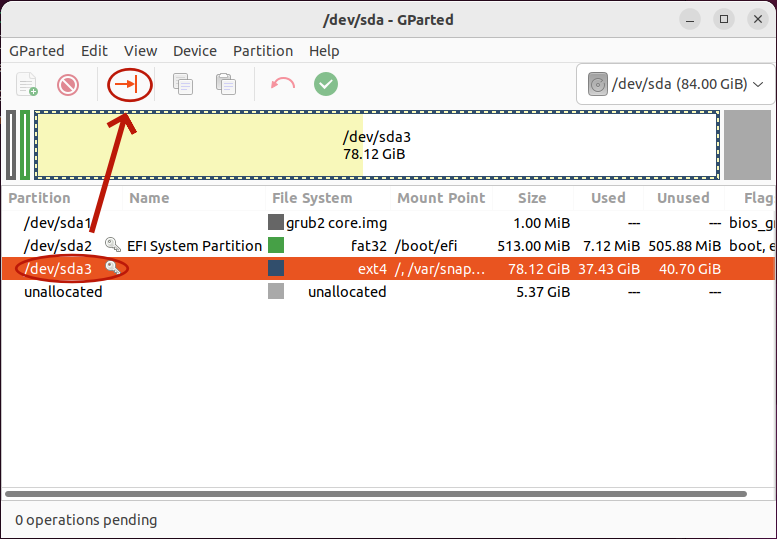Click the Paste partition toolbar icon

(x=226, y=84)
